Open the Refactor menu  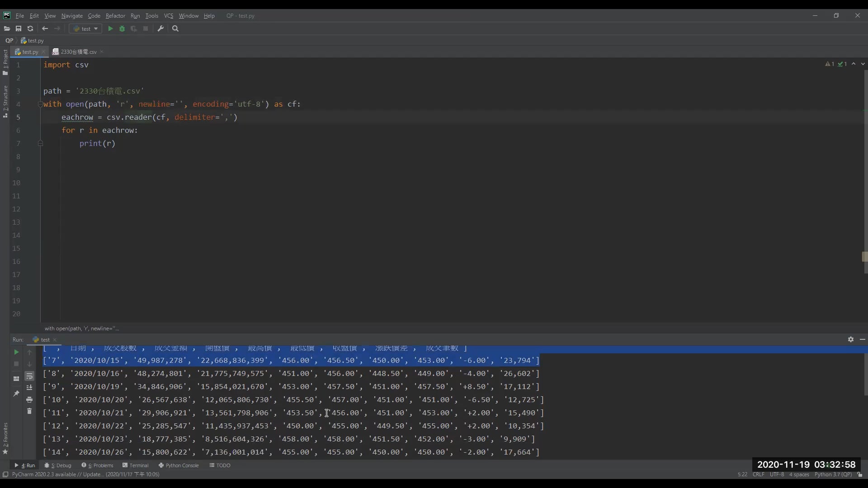[x=115, y=16]
